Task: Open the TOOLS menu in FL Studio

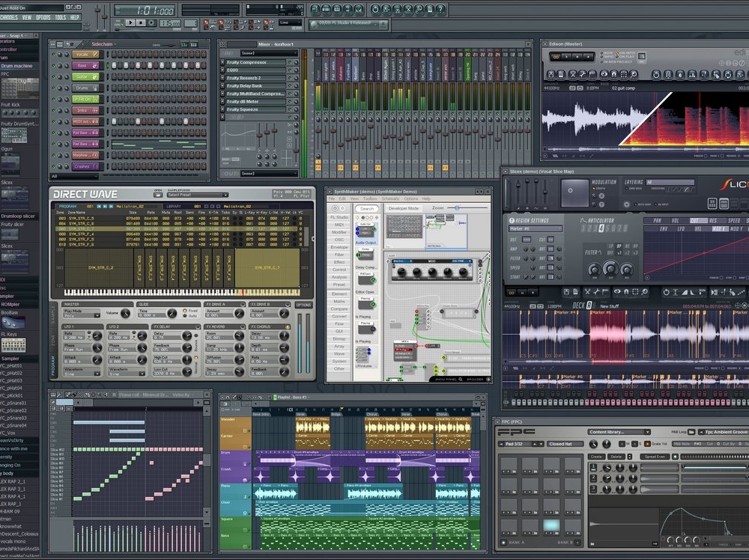Action: tap(61, 17)
